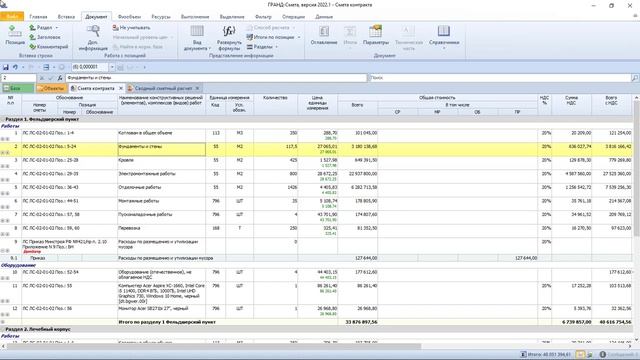The width and height of the screenshot is (640, 360).
Task: Close the Сводный сметный расчет tab
Action: click(x=198, y=88)
